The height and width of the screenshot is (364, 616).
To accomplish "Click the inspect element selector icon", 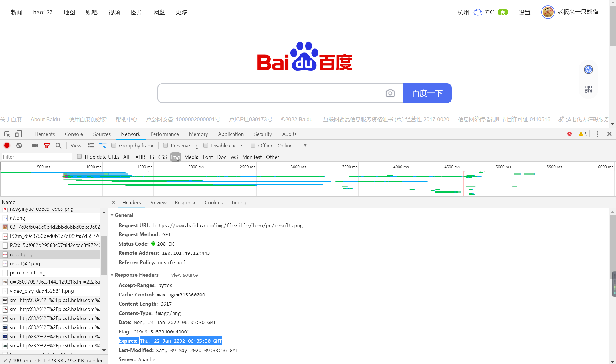I will coord(7,134).
